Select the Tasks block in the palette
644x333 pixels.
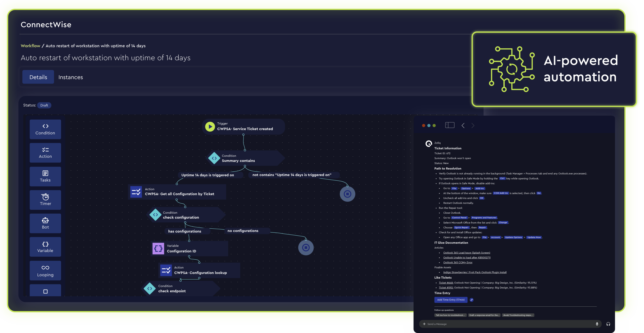pyautogui.click(x=45, y=176)
